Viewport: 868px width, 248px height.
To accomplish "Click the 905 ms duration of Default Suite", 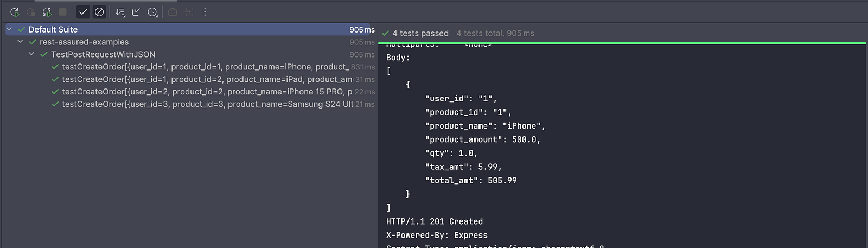I will 362,29.
